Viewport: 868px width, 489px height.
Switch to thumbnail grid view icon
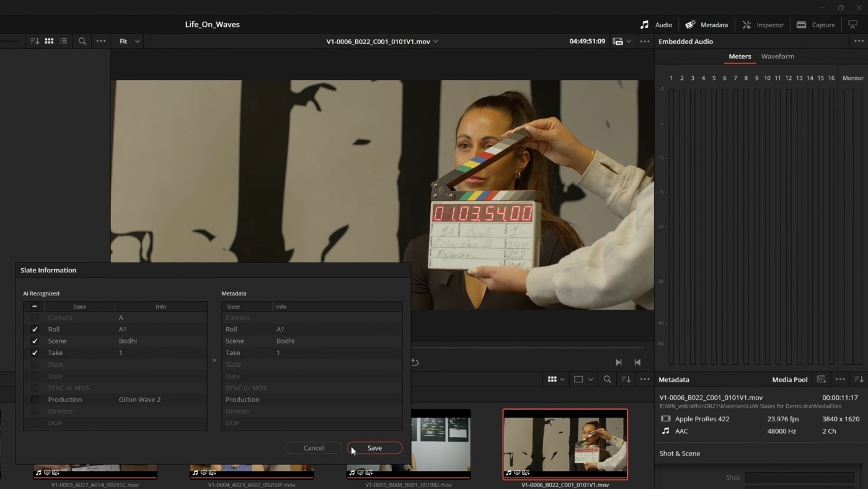click(49, 41)
